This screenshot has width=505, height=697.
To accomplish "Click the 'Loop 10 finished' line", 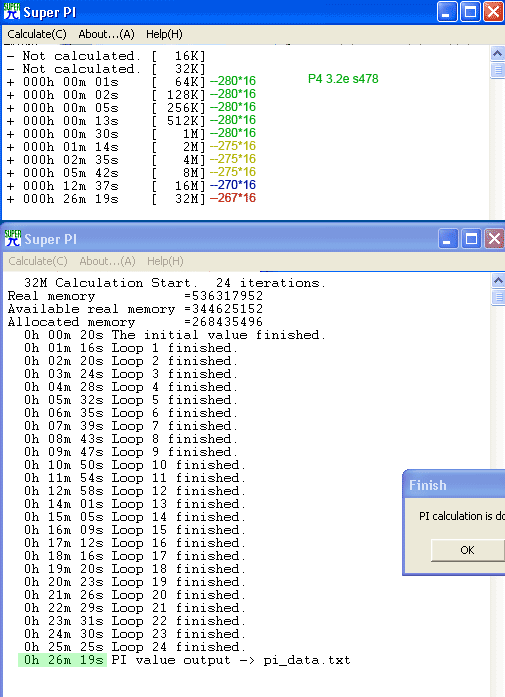I will 135,465.
